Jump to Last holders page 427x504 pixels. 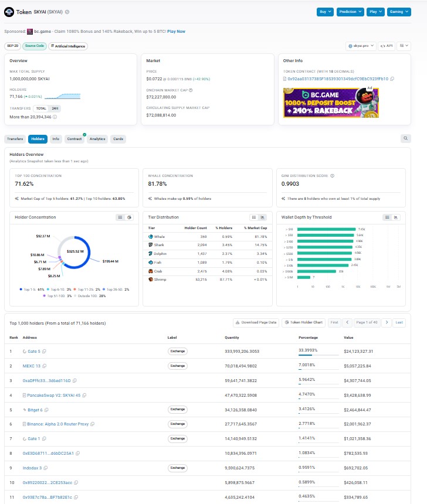(x=399, y=322)
